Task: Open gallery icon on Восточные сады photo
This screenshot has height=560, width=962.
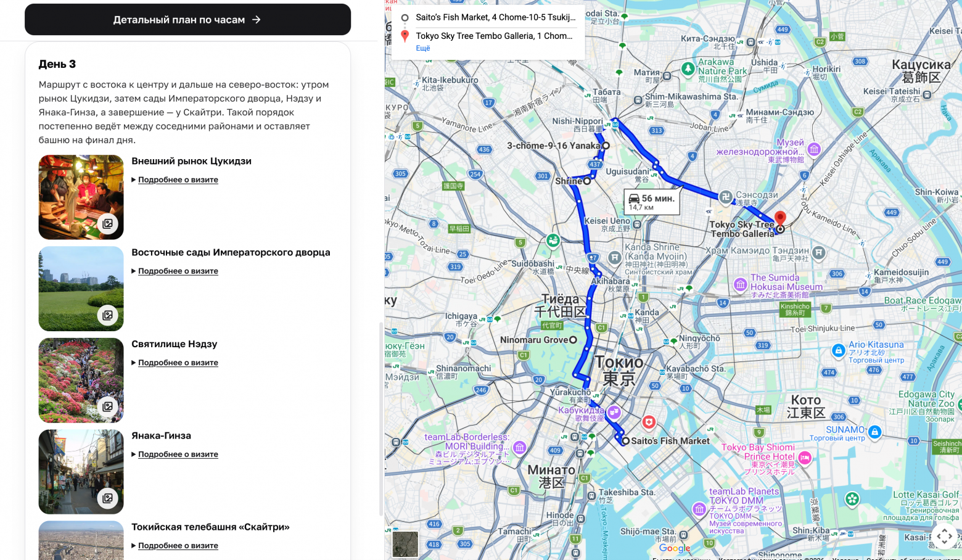Action: [107, 315]
